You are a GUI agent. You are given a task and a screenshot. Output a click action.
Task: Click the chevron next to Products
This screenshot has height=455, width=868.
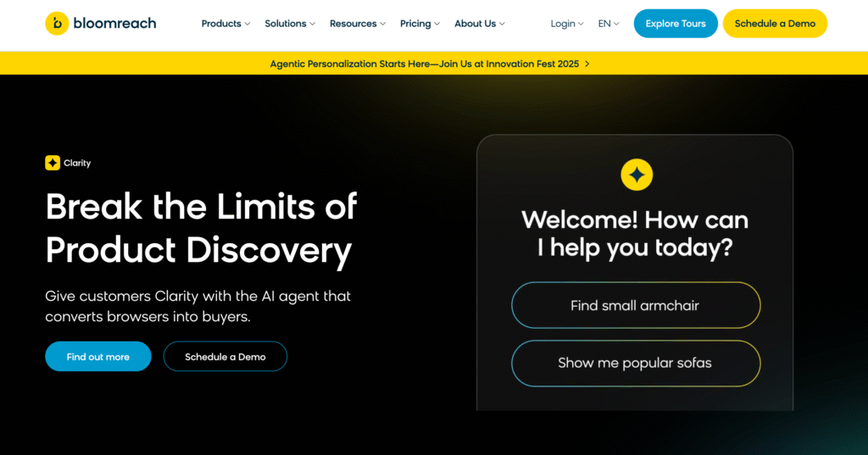coord(248,25)
